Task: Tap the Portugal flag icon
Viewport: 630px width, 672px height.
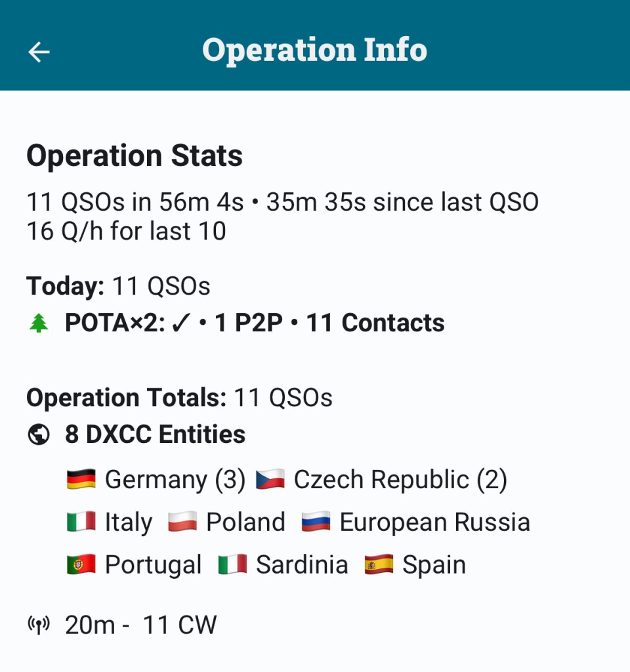Action: pyautogui.click(x=81, y=565)
